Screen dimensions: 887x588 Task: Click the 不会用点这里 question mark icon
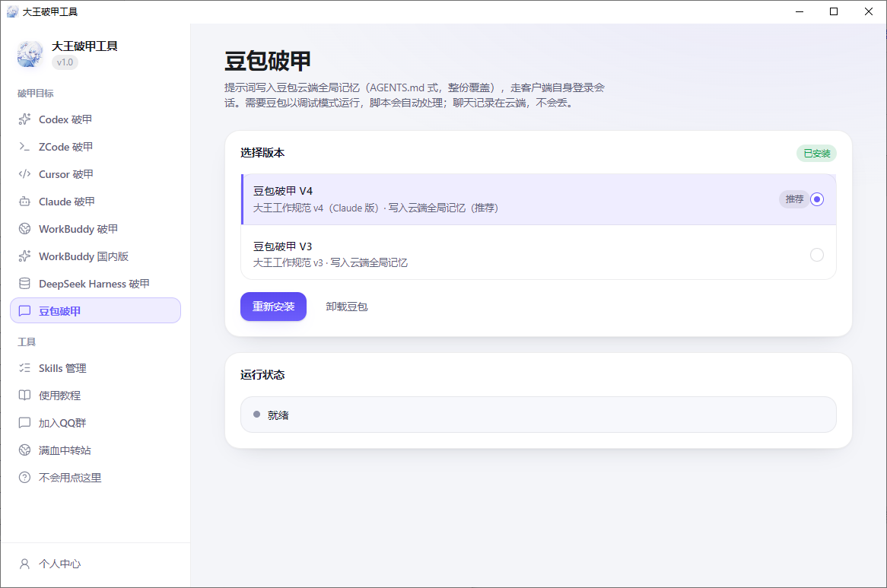(24, 477)
